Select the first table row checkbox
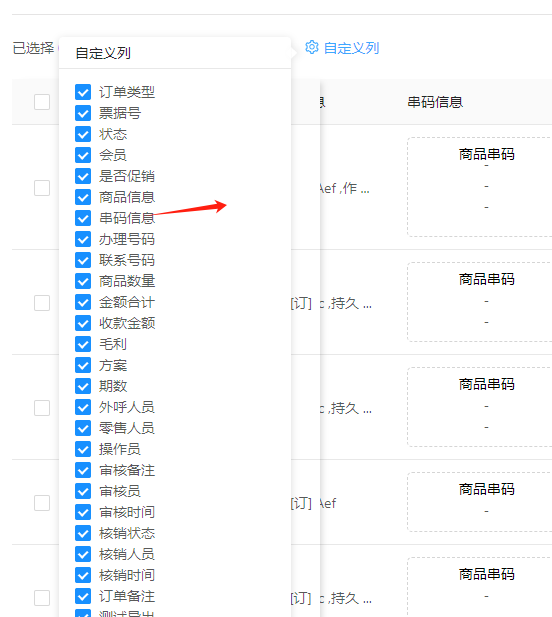 42,188
